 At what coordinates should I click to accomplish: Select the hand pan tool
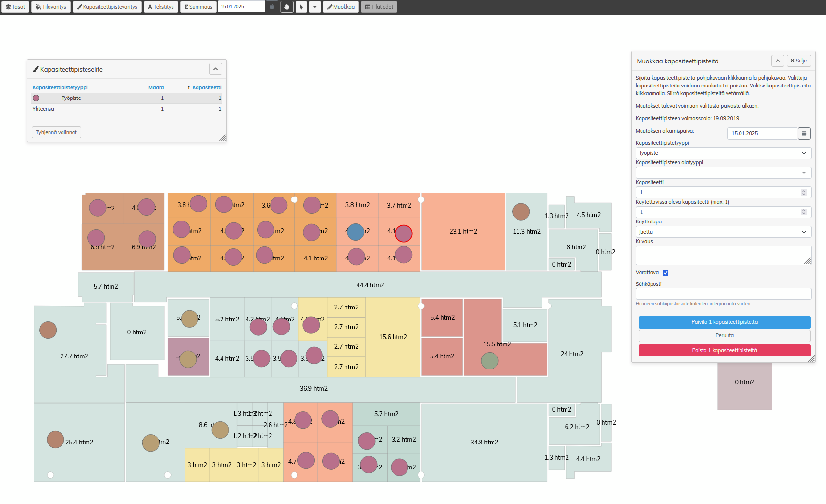click(287, 7)
